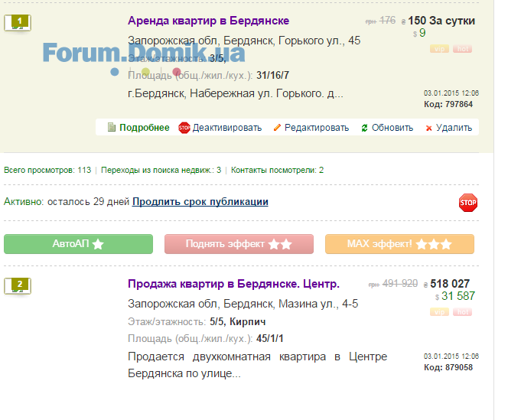The height and width of the screenshot is (420, 508).
Task: Click the document icon beside Подробнее
Action: tap(112, 128)
